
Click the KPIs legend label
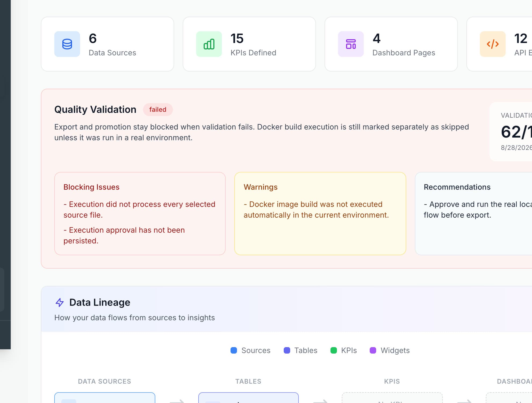(349, 350)
